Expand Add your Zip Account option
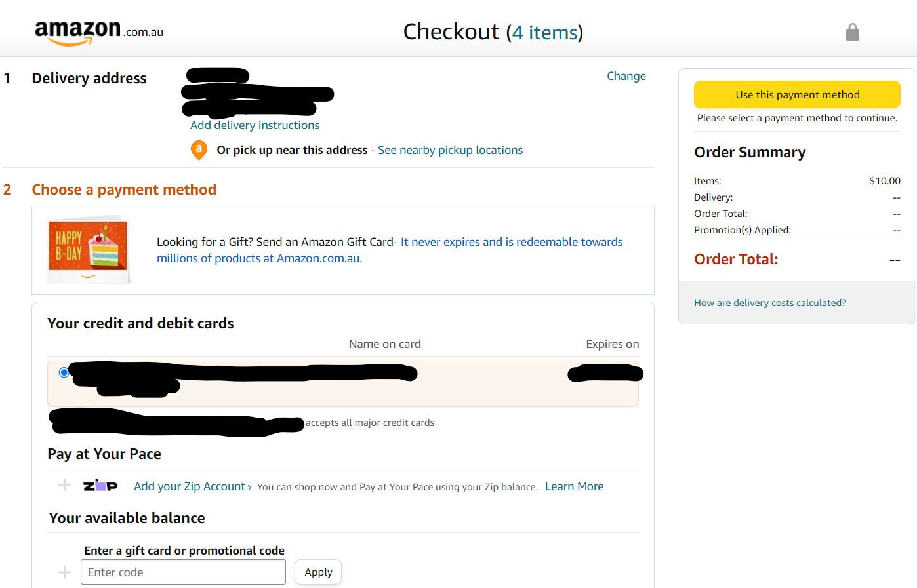917x588 pixels. (x=193, y=486)
